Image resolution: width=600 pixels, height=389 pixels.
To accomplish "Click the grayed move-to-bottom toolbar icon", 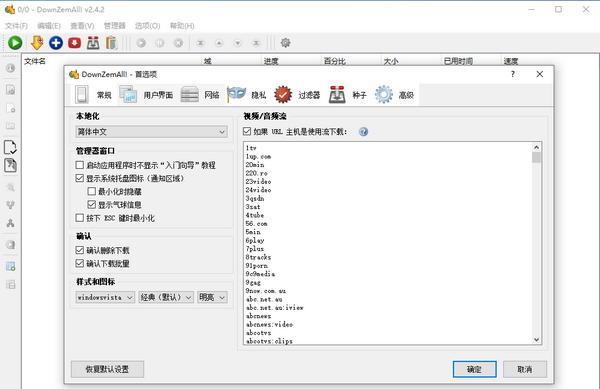I will 256,43.
